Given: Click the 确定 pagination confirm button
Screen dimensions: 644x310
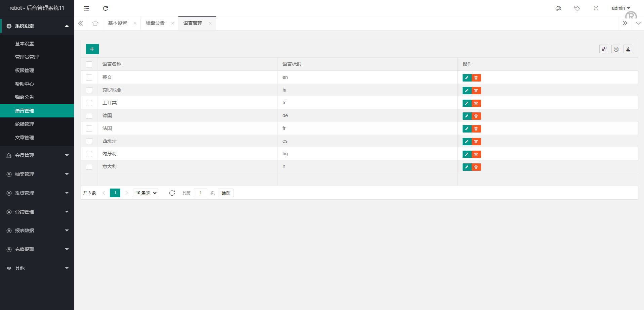Looking at the screenshot, I should tap(225, 193).
